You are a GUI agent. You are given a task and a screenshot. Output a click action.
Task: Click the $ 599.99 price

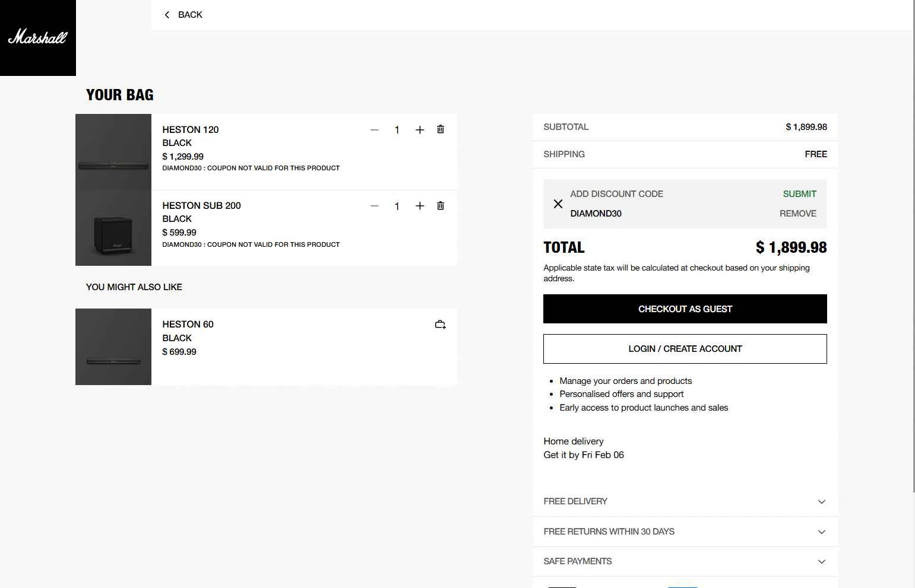tap(179, 233)
